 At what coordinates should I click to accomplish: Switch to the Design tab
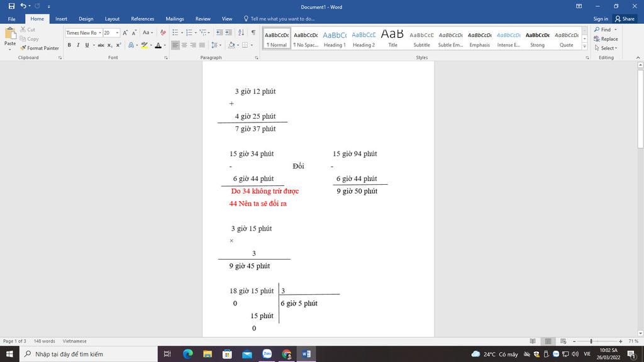coord(86,19)
